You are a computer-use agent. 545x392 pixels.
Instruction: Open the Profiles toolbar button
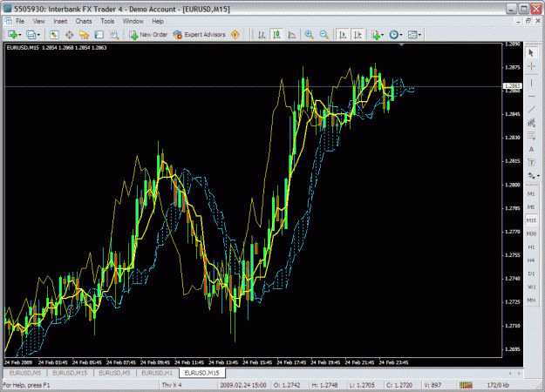(x=31, y=35)
